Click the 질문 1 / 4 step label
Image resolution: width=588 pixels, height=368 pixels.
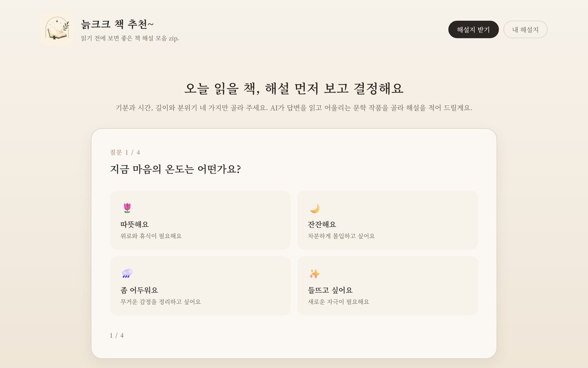[125, 152]
